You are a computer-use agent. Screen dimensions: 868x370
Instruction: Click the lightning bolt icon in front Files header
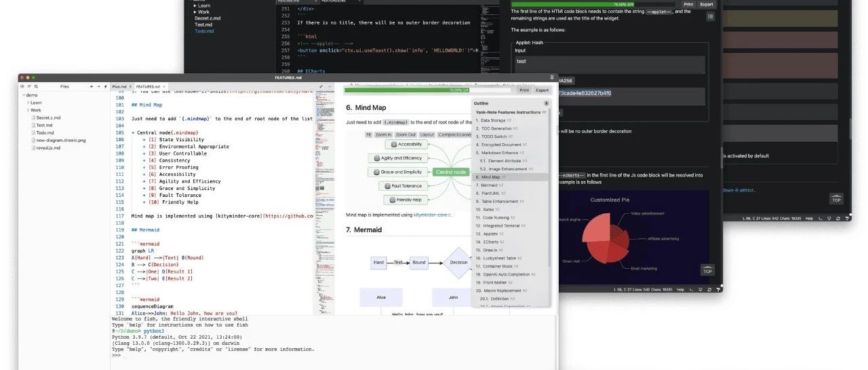point(106,86)
